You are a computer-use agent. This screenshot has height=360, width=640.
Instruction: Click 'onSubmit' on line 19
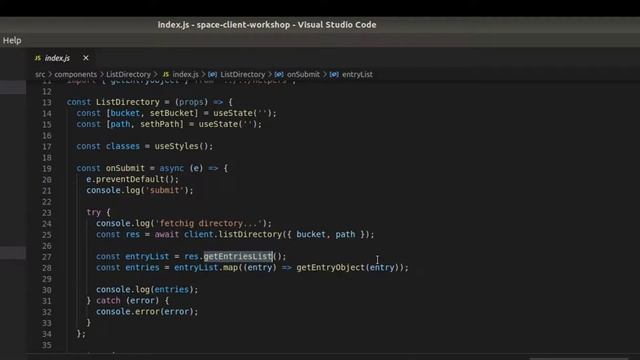click(x=125, y=168)
